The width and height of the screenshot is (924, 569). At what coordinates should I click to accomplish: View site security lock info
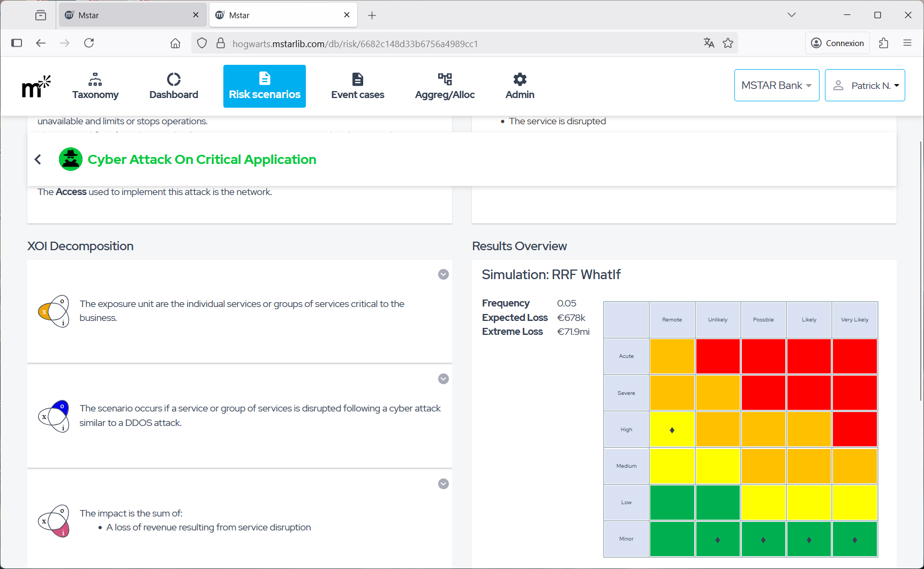(x=221, y=43)
